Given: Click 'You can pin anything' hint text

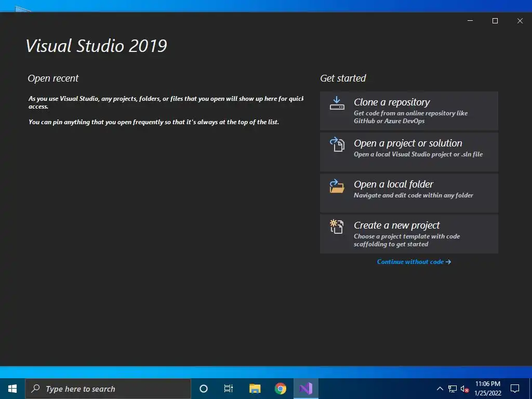Looking at the screenshot, I should pyautogui.click(x=154, y=122).
